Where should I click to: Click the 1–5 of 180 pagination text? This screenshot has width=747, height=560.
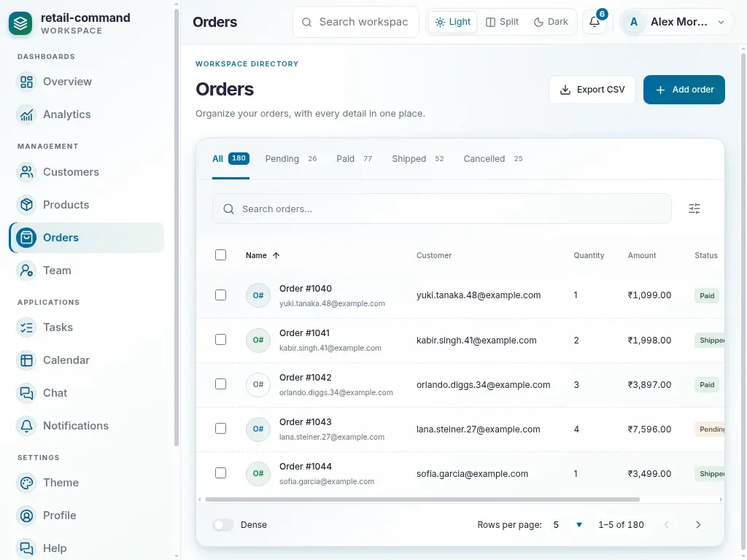621,525
